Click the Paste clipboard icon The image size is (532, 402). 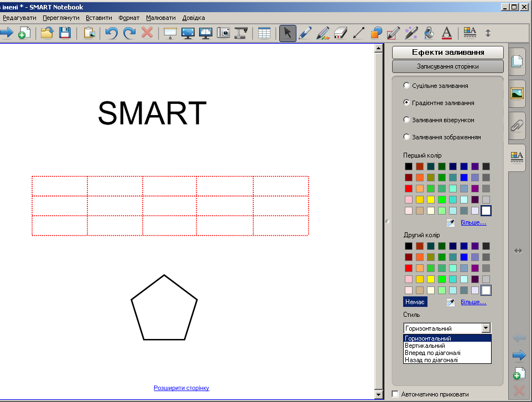pyautogui.click(x=89, y=33)
